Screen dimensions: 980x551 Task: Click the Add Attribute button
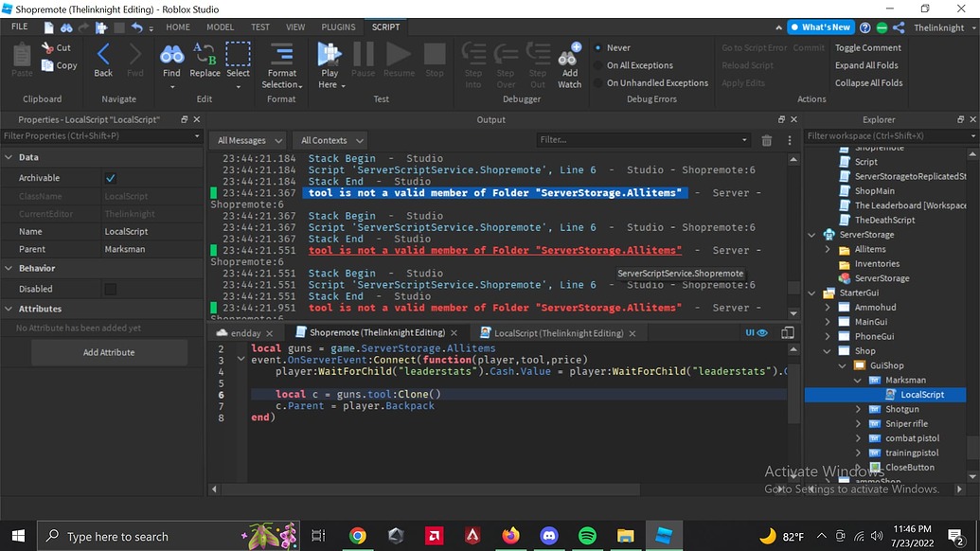[109, 352]
